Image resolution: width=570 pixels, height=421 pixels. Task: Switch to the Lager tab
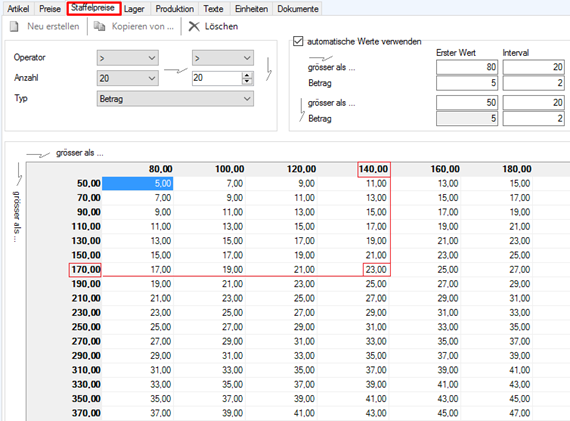(x=134, y=9)
